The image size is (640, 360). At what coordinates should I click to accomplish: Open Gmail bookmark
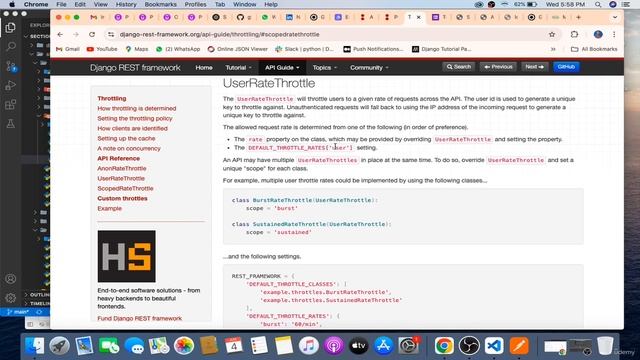[x=68, y=49]
